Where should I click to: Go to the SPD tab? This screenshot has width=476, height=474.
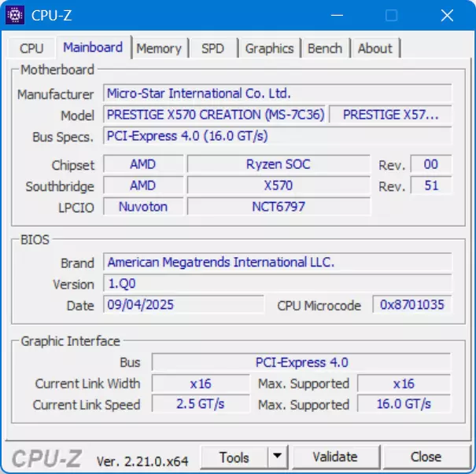(212, 48)
